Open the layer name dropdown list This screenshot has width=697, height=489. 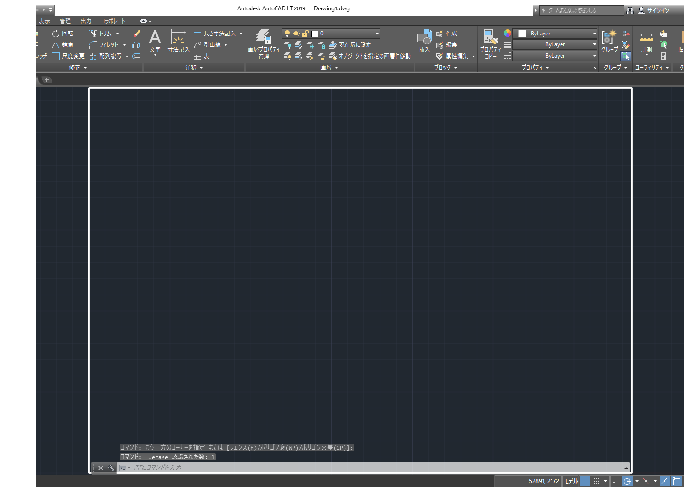pos(331,33)
